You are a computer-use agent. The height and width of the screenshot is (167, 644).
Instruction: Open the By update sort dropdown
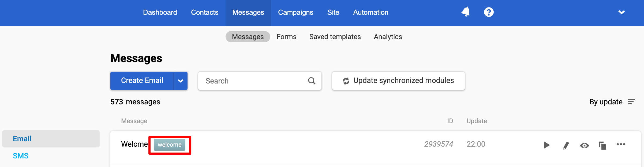pos(606,102)
